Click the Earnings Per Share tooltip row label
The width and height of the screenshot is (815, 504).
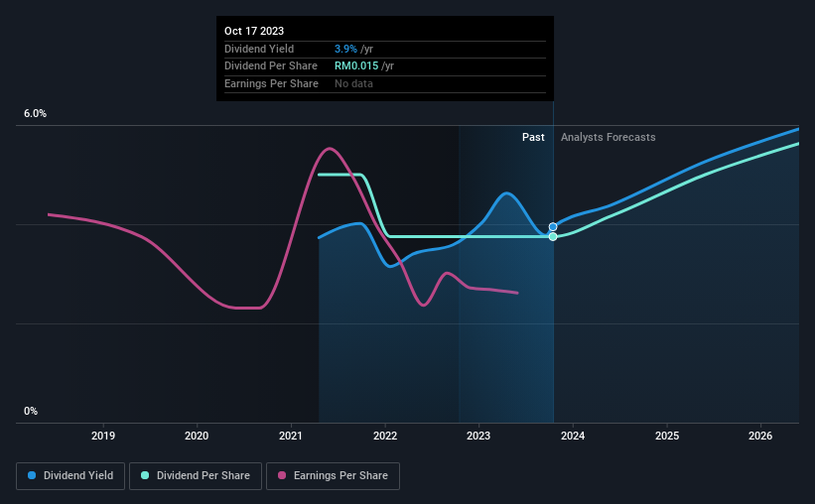pos(271,83)
